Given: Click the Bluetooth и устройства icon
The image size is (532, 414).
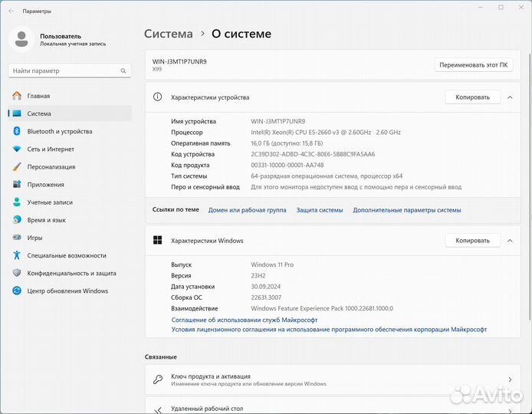Looking at the screenshot, I should click(16, 131).
